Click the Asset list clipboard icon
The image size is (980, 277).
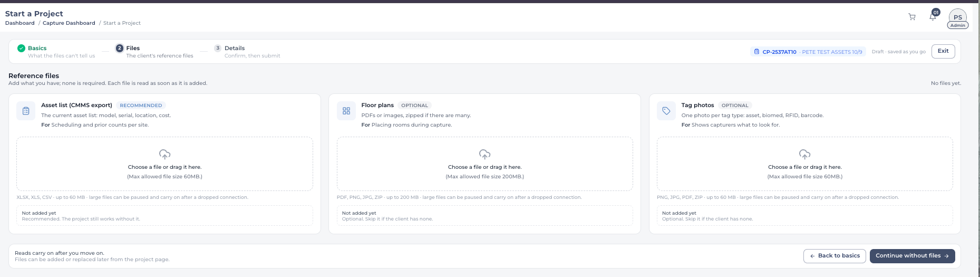pos(26,111)
